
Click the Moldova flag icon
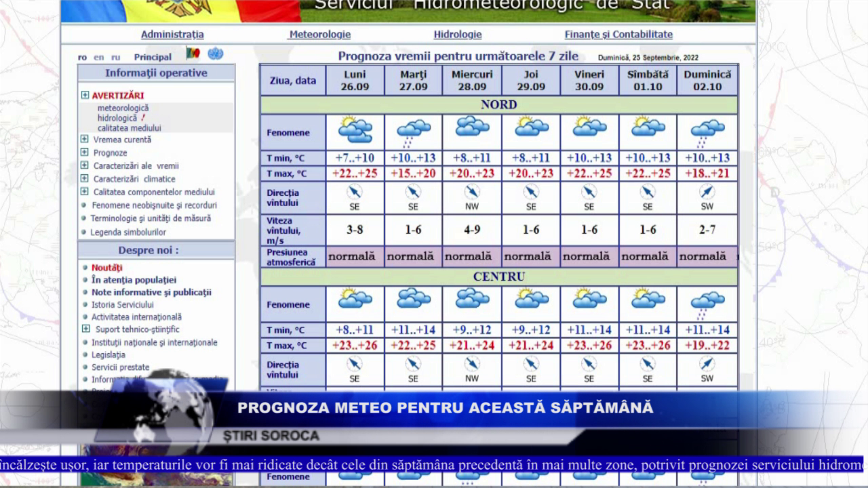pos(193,54)
